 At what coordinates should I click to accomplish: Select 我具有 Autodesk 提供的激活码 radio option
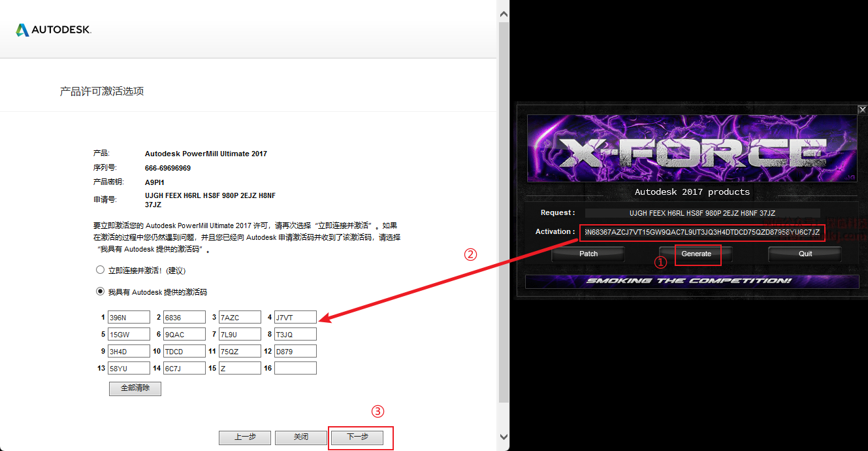[100, 292]
